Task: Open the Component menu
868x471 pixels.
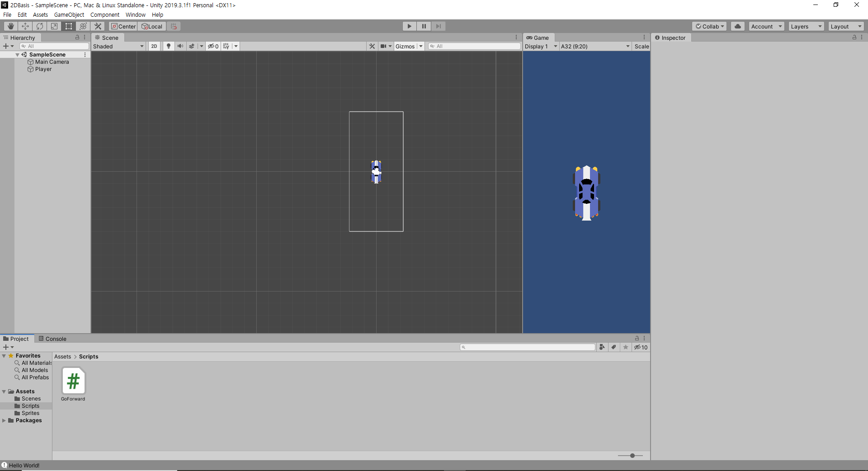Action: click(105, 14)
